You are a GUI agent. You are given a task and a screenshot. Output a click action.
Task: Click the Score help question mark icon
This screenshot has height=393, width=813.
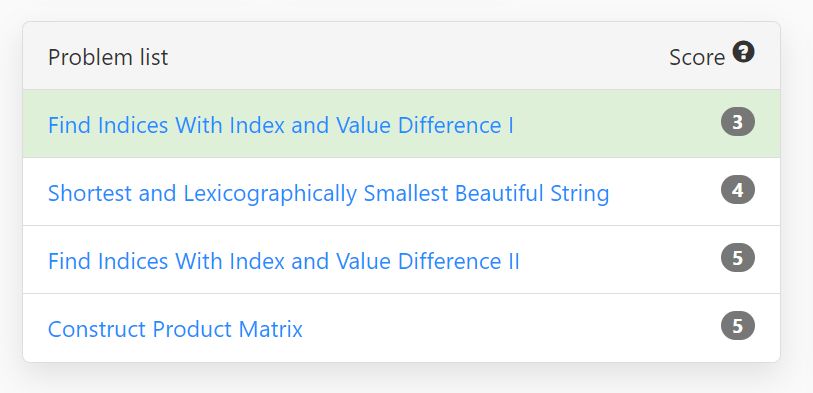tap(744, 52)
